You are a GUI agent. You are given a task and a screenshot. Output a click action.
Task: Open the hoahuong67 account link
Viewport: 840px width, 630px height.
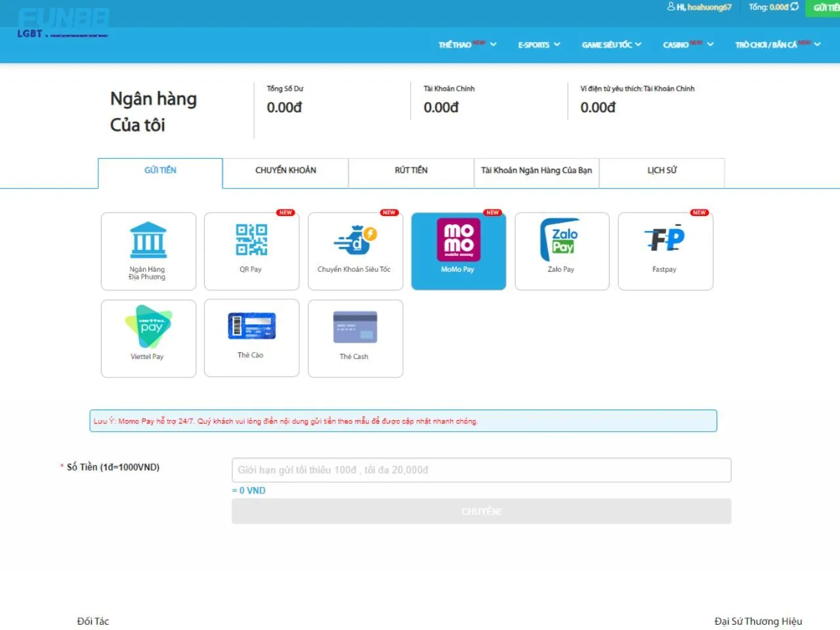pyautogui.click(x=709, y=7)
